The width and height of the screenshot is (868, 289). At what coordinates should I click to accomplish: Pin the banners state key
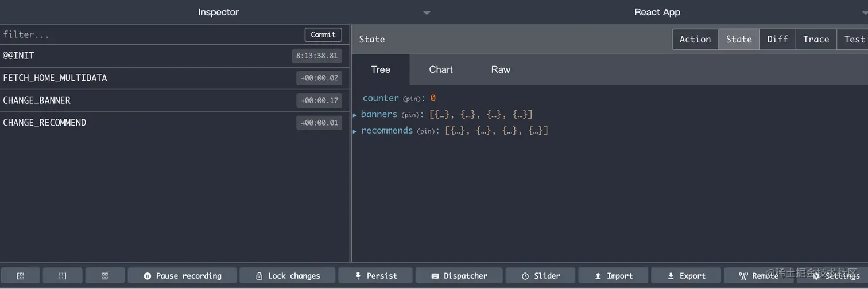tap(410, 115)
